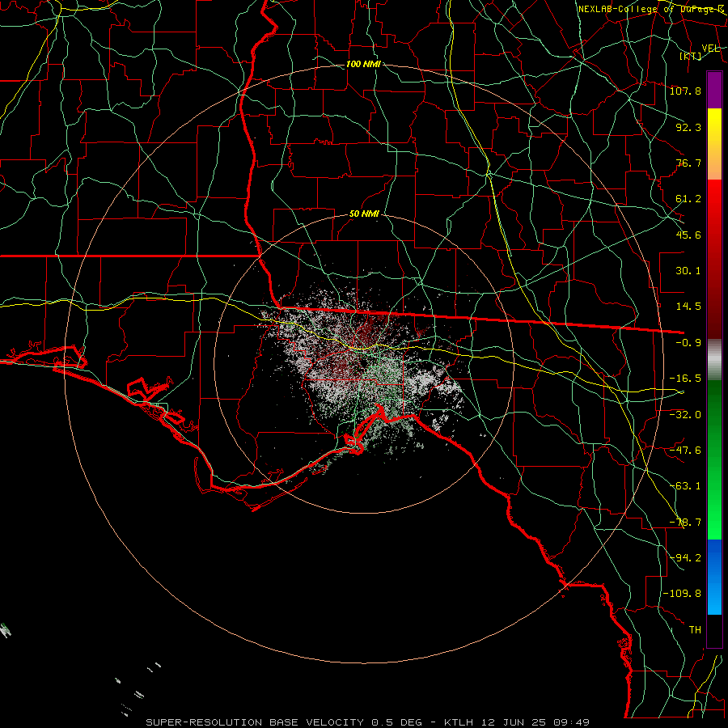Pick the blue segment of the color bar
The image size is (728, 728).
[714, 577]
